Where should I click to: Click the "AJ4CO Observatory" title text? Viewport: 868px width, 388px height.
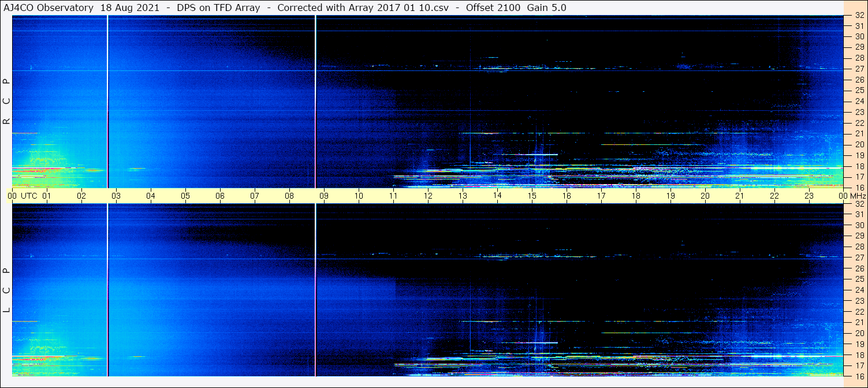tap(49, 8)
